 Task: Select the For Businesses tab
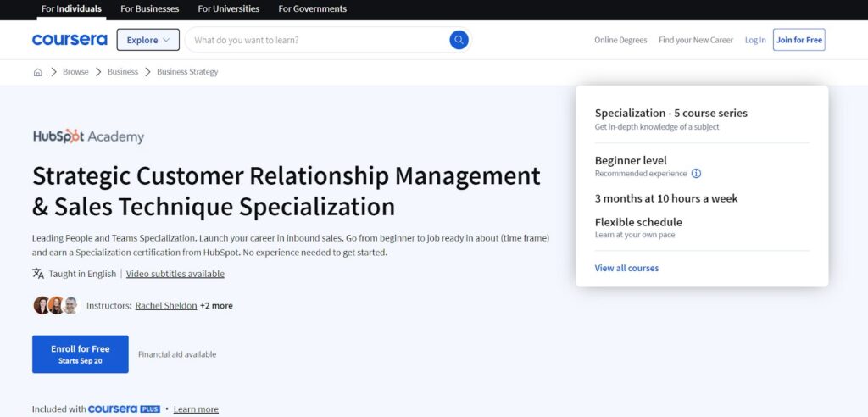click(x=149, y=8)
